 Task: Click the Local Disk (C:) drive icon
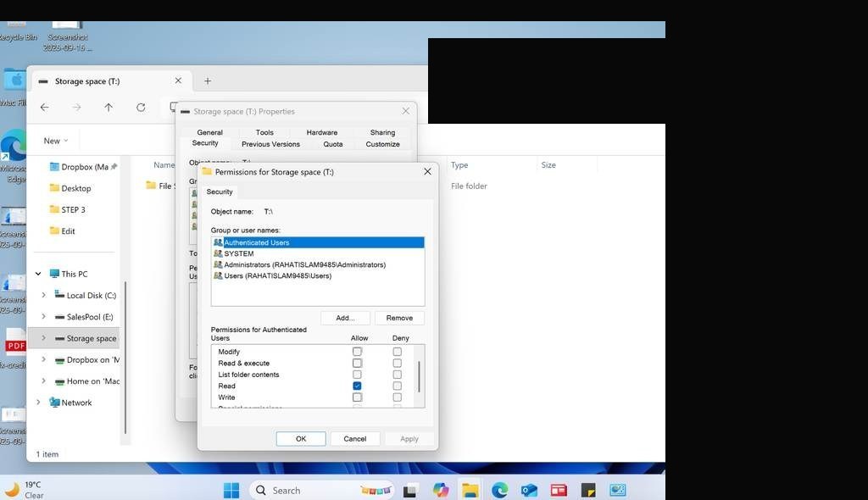(59, 295)
